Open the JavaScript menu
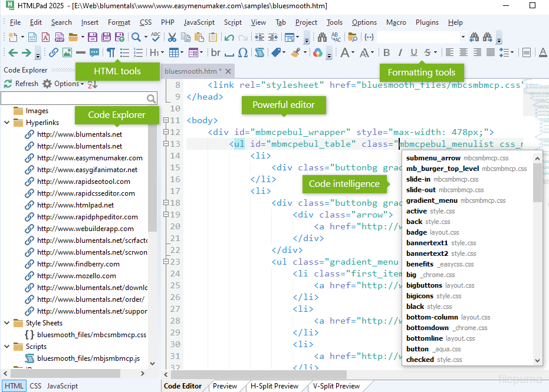Viewport: 549px width, 392px height. 199,22
